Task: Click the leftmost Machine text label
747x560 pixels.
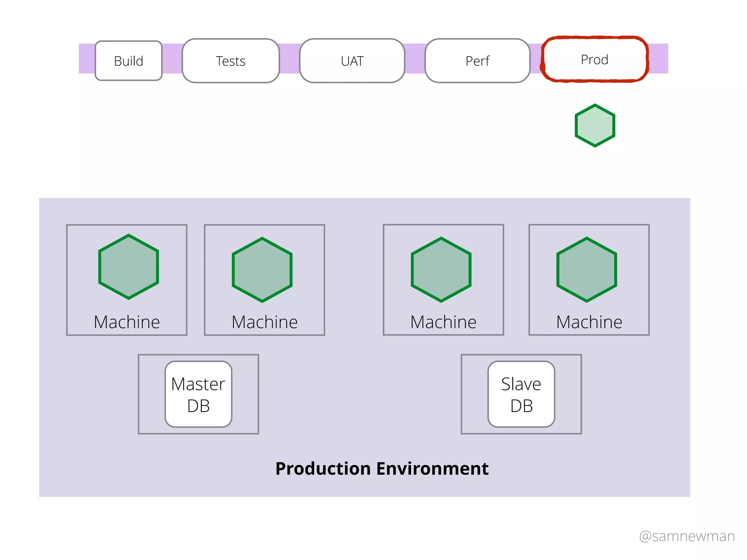Action: (x=127, y=322)
